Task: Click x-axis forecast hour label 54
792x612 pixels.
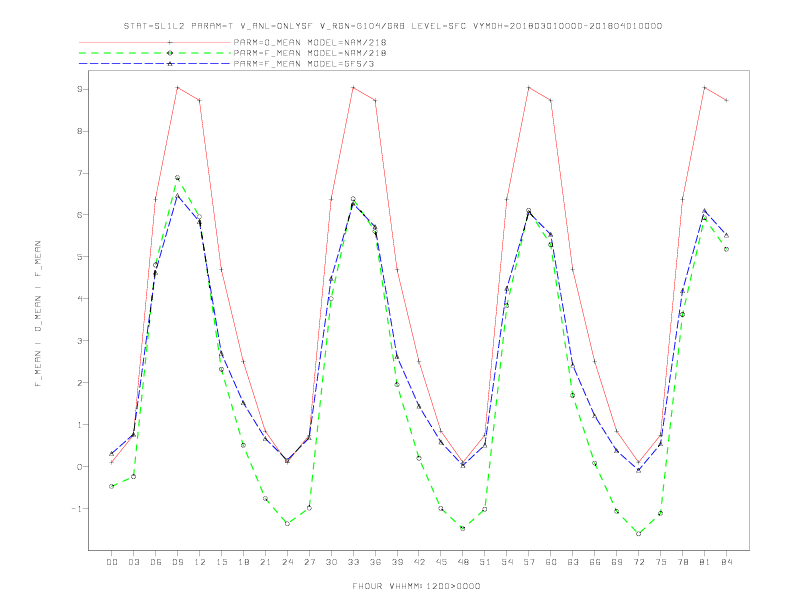Action: 507,562
